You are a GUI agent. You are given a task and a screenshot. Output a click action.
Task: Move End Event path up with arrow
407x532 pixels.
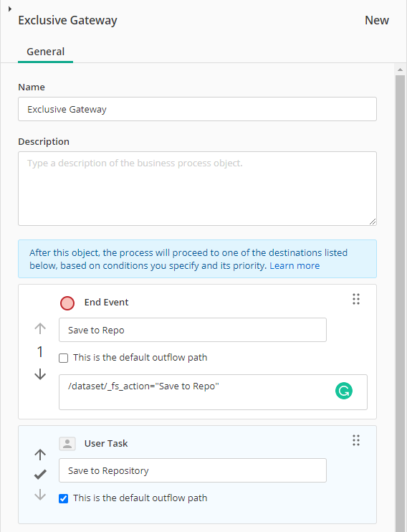click(40, 328)
